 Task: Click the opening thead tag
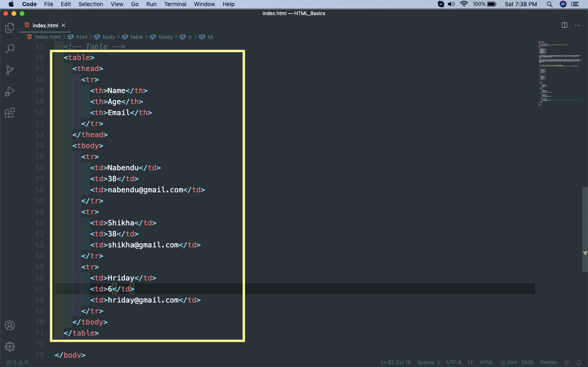click(88, 69)
